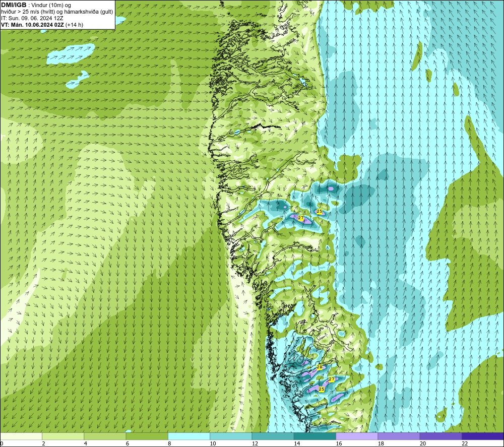Image resolution: width=504 pixels, height=447 pixels.
Task: Click the 6–8 m/s green legend swatch
Action: coord(147,436)
